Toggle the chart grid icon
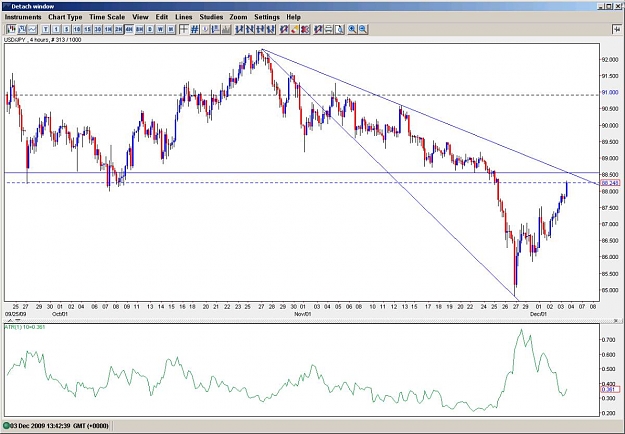The image size is (625, 434). (195, 29)
